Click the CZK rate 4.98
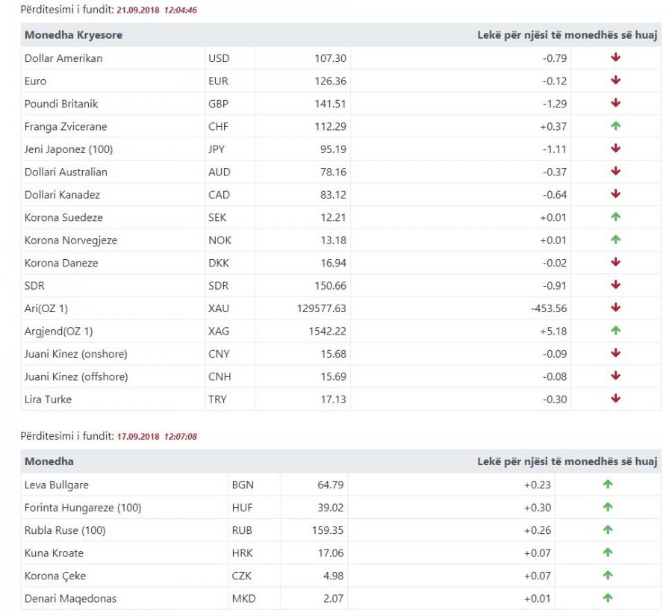672x616 pixels. point(333,576)
